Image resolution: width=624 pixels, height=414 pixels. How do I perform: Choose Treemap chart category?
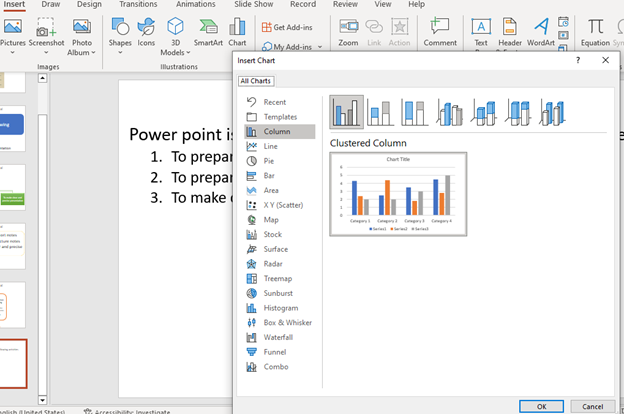point(279,279)
